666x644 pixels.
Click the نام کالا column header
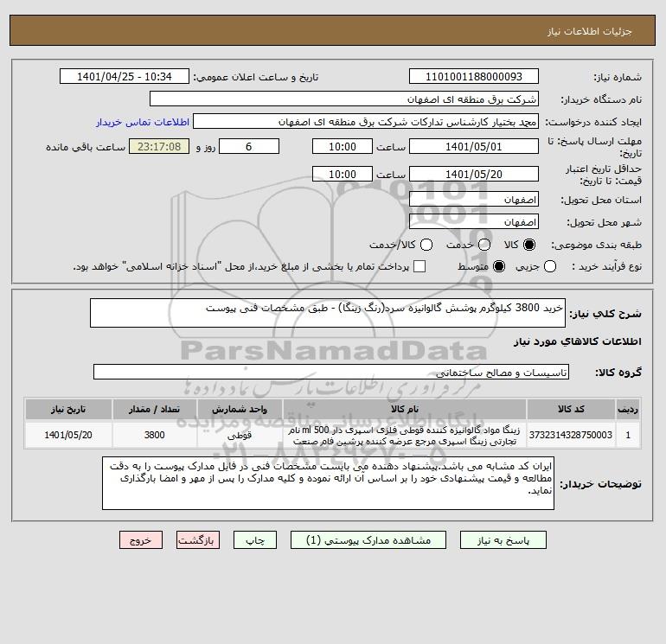405,409
